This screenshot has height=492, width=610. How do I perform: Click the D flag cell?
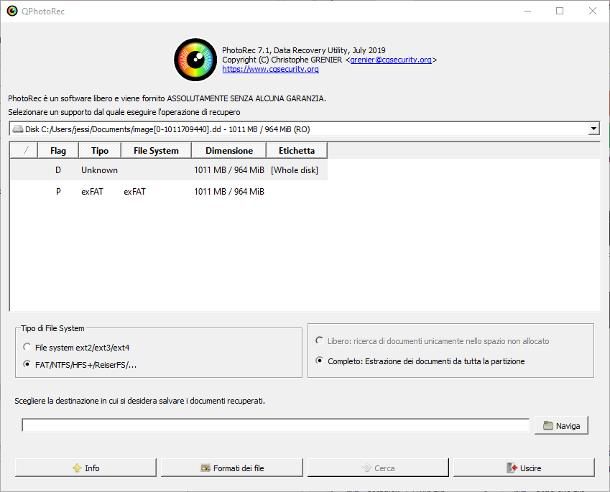point(58,170)
